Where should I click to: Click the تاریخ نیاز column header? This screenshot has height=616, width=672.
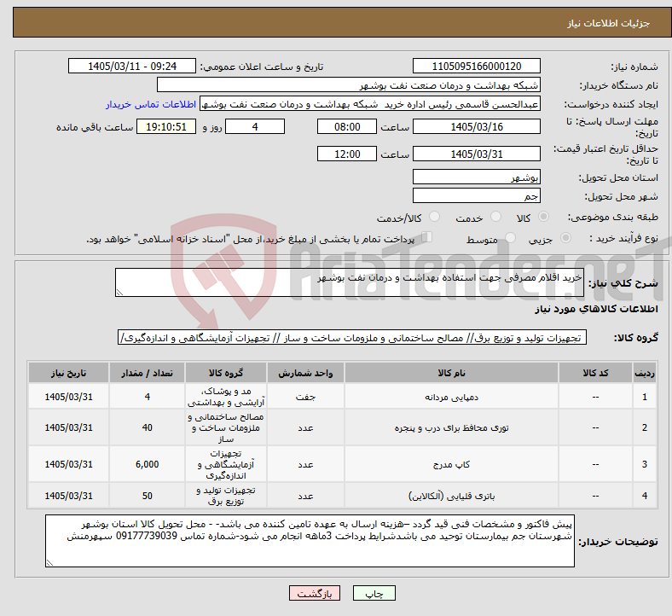(x=68, y=373)
